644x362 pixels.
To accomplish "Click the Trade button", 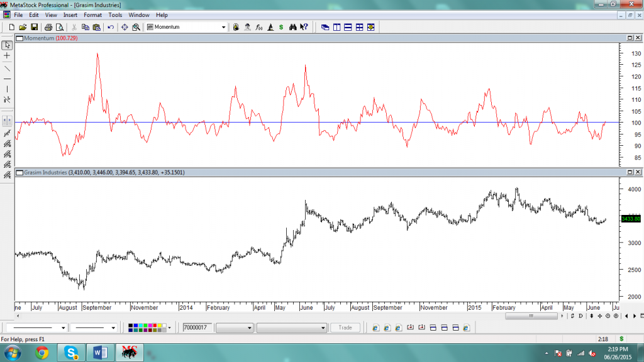I will pyautogui.click(x=345, y=327).
